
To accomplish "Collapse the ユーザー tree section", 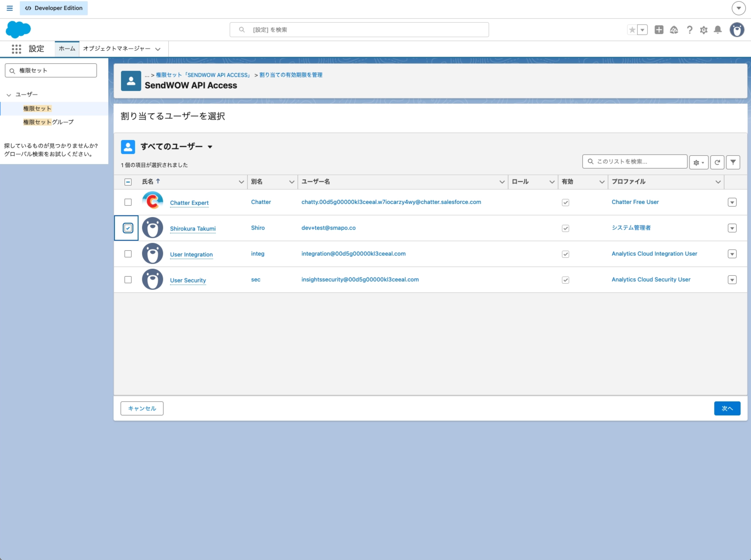I will [x=9, y=95].
